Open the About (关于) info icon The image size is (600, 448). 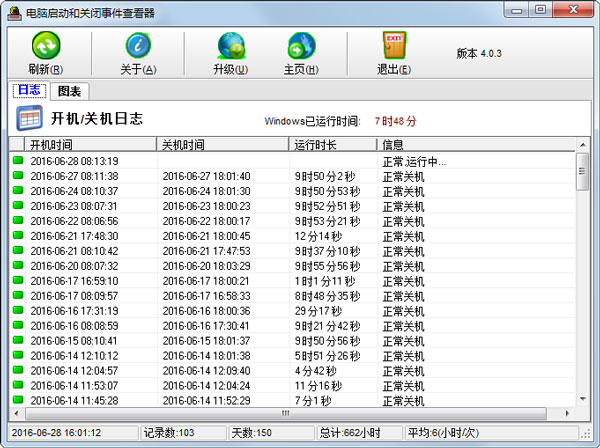pyautogui.click(x=138, y=47)
